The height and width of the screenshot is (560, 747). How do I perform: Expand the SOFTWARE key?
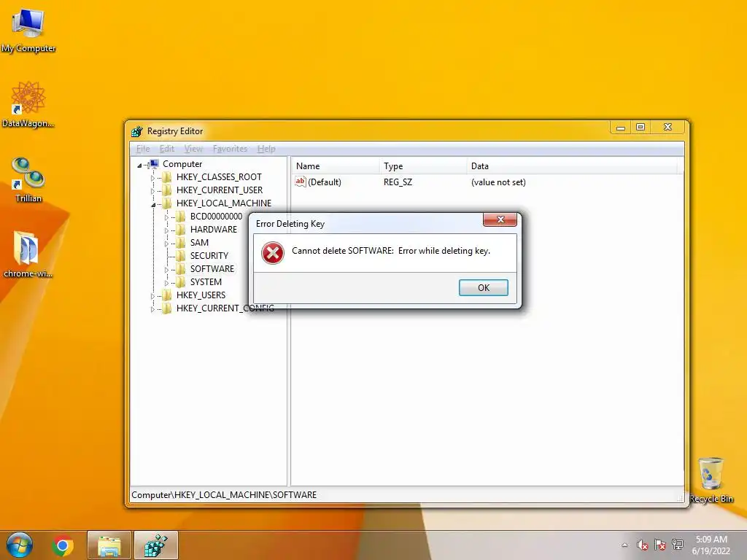[x=166, y=270]
